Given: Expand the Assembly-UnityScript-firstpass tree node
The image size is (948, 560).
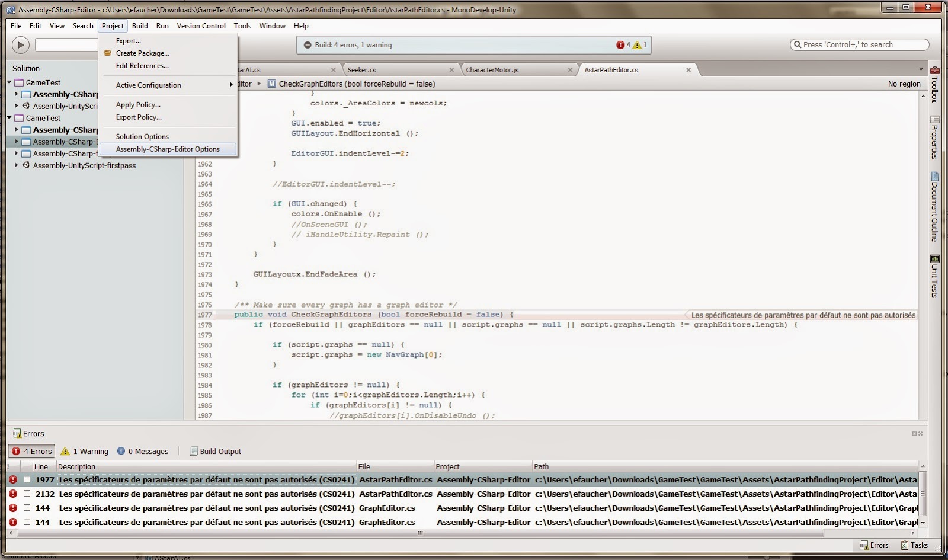Looking at the screenshot, I should point(17,165).
